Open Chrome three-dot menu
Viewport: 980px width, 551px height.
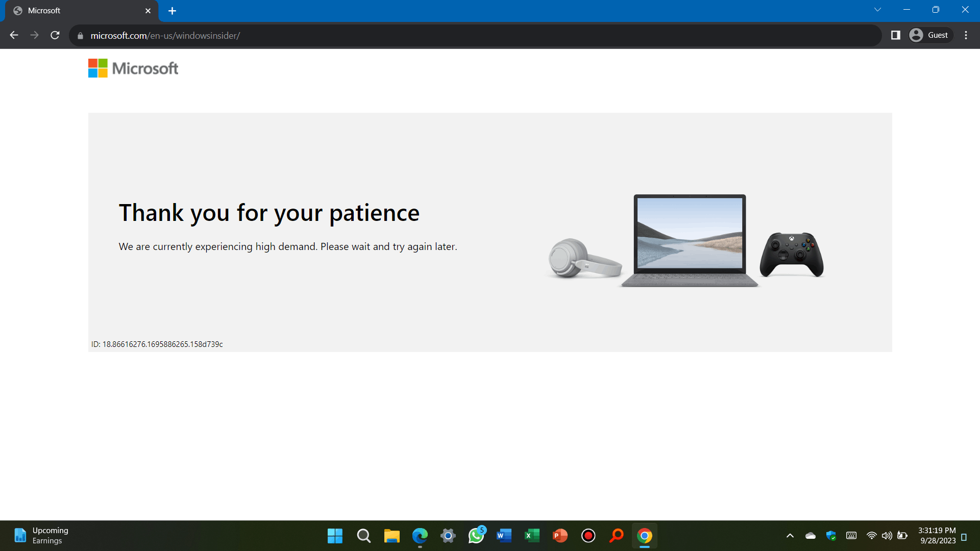tap(966, 35)
